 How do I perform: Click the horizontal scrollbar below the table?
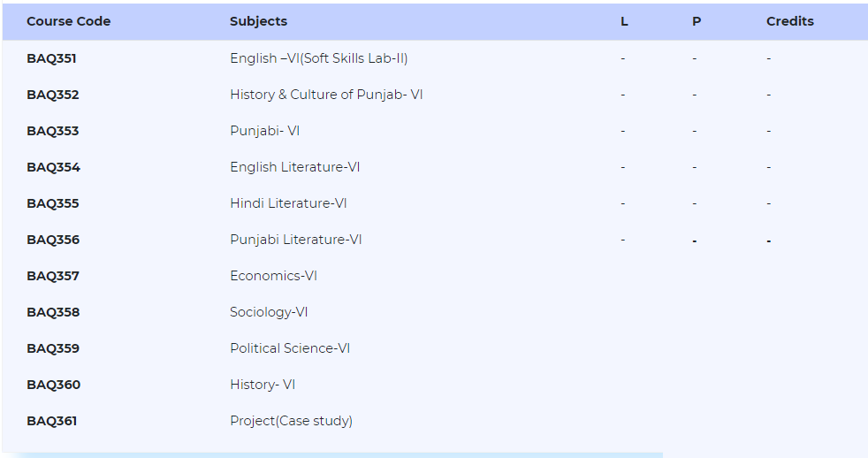point(332,455)
